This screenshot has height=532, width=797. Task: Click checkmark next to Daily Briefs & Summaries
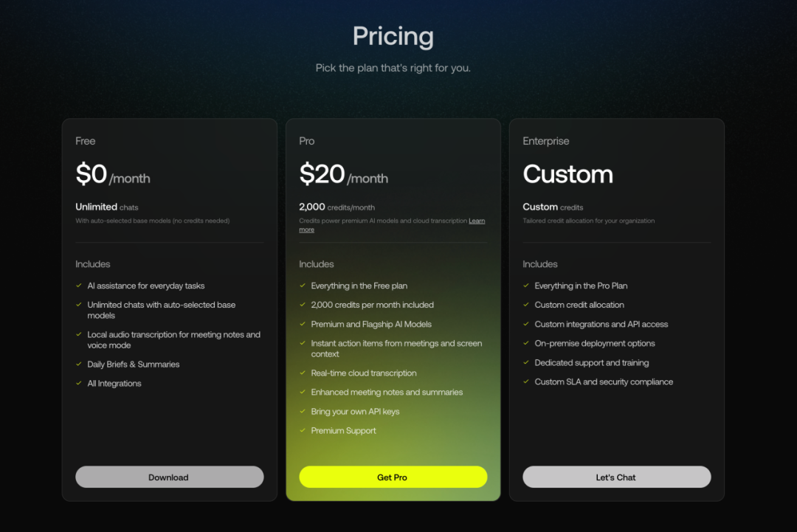(79, 365)
